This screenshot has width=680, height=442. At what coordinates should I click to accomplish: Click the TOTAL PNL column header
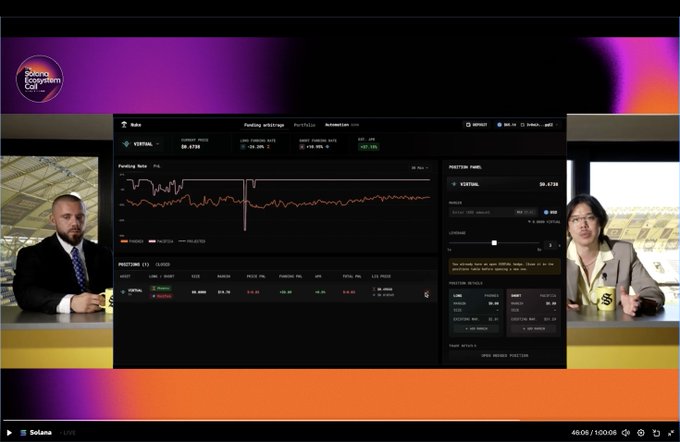pyautogui.click(x=351, y=276)
